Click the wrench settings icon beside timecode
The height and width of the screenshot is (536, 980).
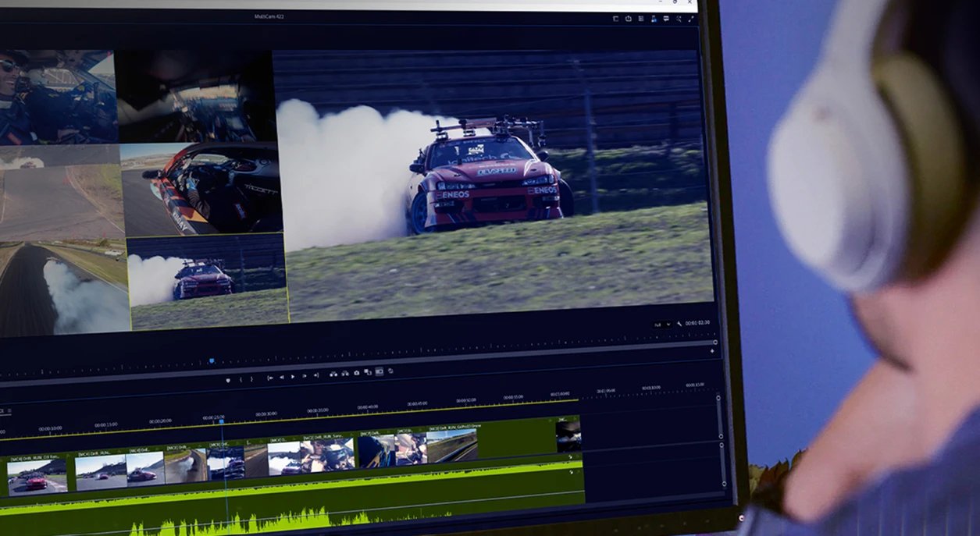(679, 322)
